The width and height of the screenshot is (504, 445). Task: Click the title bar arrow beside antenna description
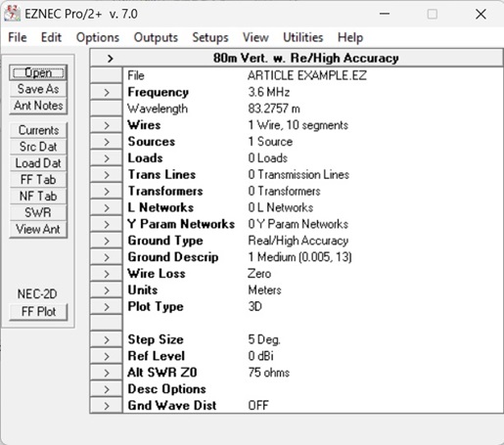[110, 59]
